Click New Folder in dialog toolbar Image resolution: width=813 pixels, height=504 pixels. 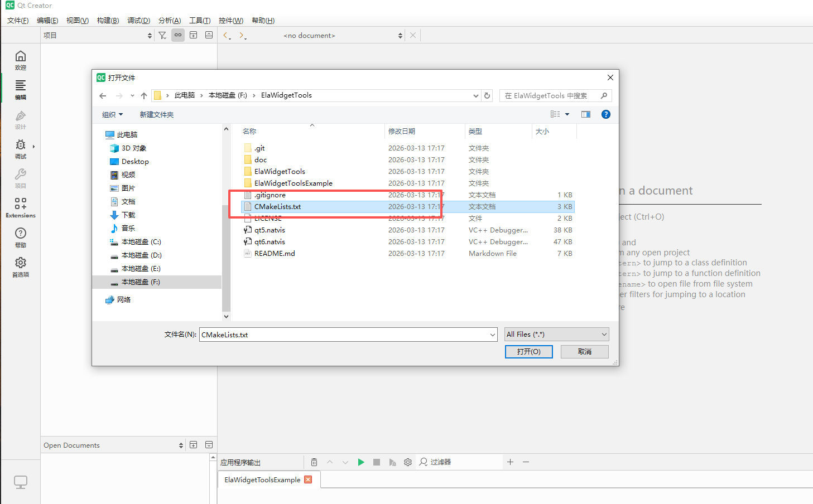(157, 115)
